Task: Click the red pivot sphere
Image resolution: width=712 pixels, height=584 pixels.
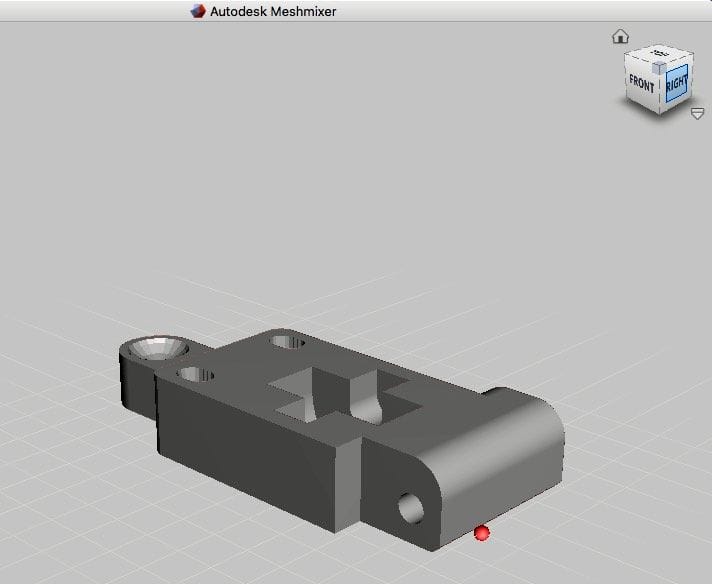Action: [x=482, y=533]
